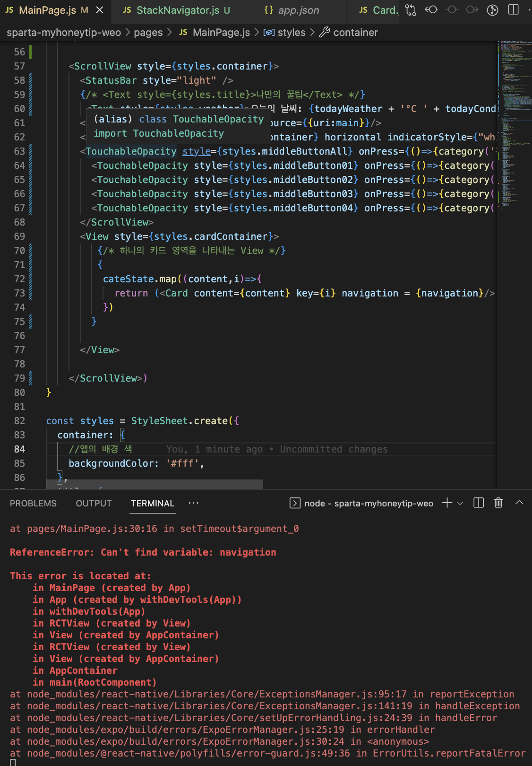
Task: Go back with the timeline arrow icon
Action: click(431, 10)
